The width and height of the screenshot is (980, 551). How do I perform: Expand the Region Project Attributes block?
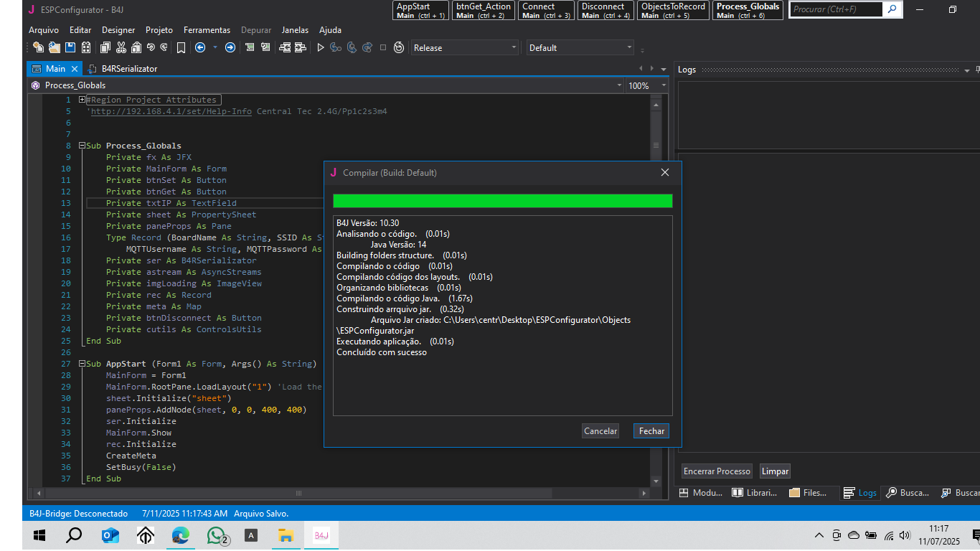tap(82, 100)
